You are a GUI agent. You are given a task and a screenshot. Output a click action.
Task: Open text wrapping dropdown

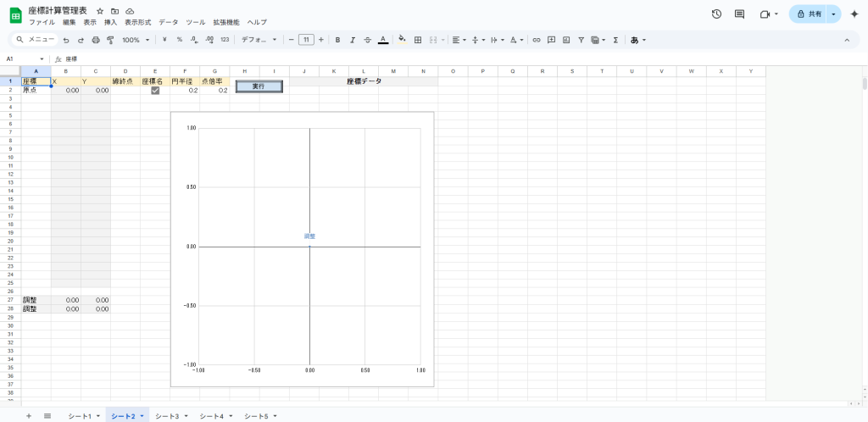[497, 40]
